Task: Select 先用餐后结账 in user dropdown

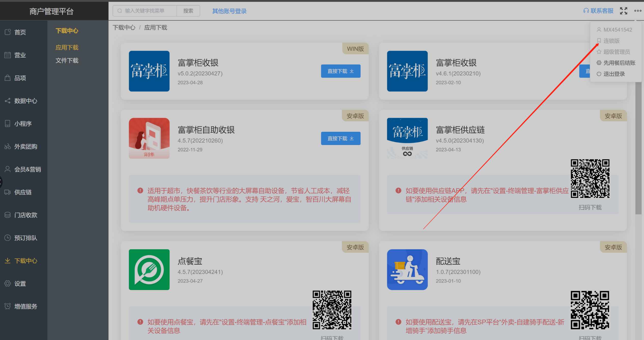Action: click(x=616, y=63)
